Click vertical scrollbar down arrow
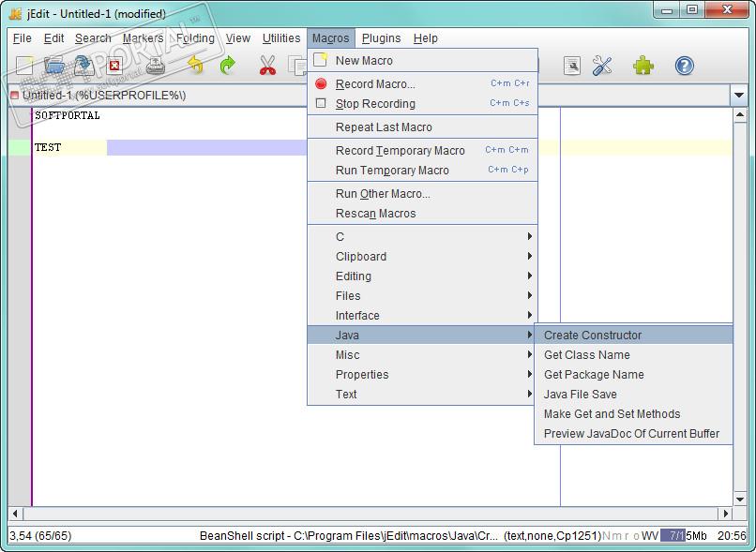The height and width of the screenshot is (552, 756). (x=740, y=499)
